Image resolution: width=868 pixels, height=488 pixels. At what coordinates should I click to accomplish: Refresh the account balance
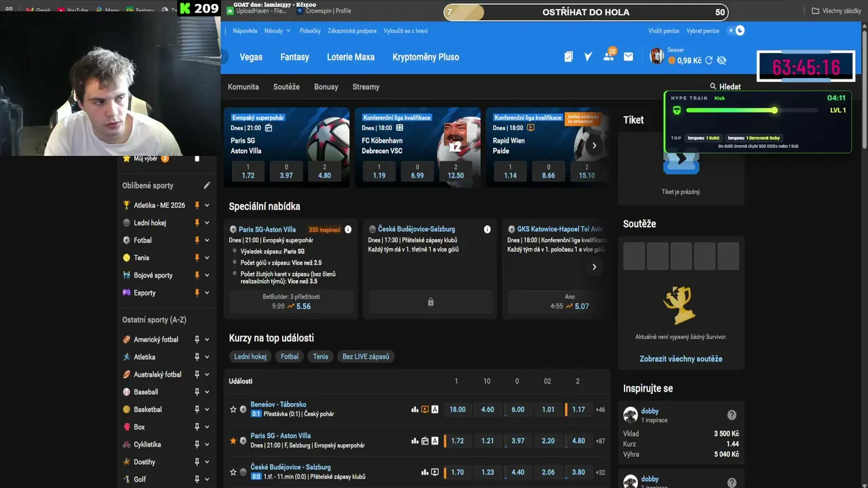[709, 60]
